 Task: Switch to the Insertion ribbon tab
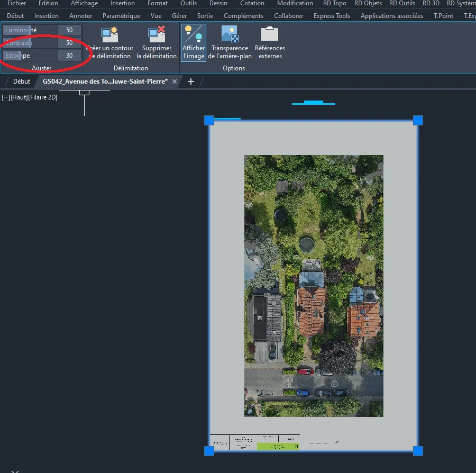click(47, 16)
